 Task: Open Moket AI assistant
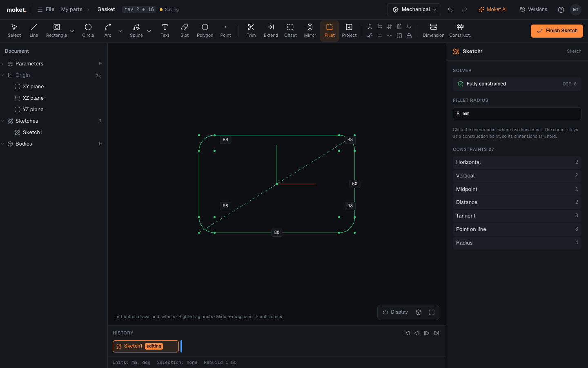point(492,9)
